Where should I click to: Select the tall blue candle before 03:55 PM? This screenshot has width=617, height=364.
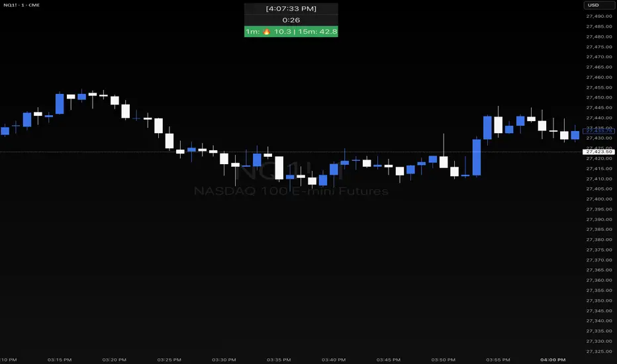[x=477, y=157]
